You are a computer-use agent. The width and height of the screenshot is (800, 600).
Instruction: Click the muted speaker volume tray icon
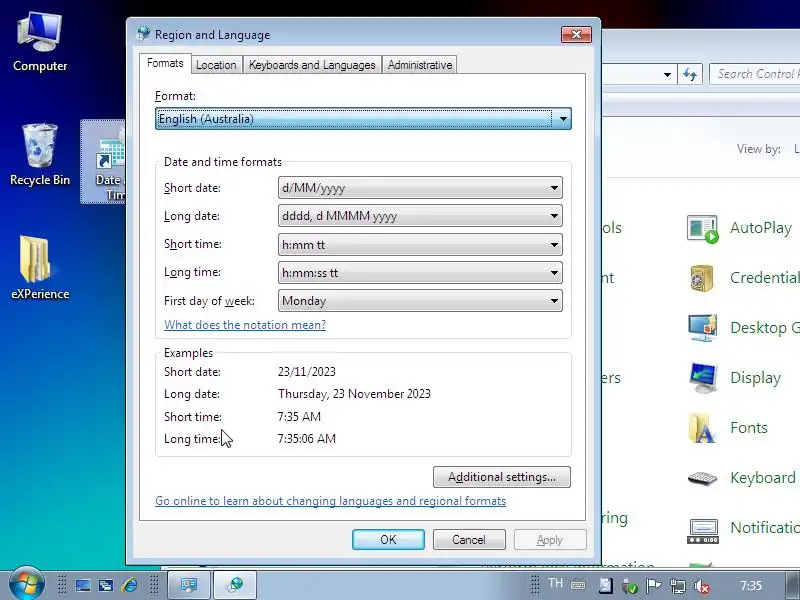click(x=702, y=586)
